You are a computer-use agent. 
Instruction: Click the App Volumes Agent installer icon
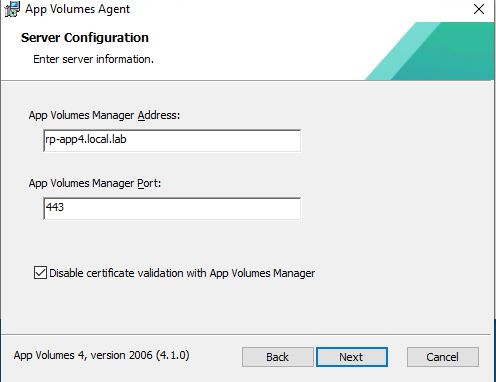click(x=12, y=9)
